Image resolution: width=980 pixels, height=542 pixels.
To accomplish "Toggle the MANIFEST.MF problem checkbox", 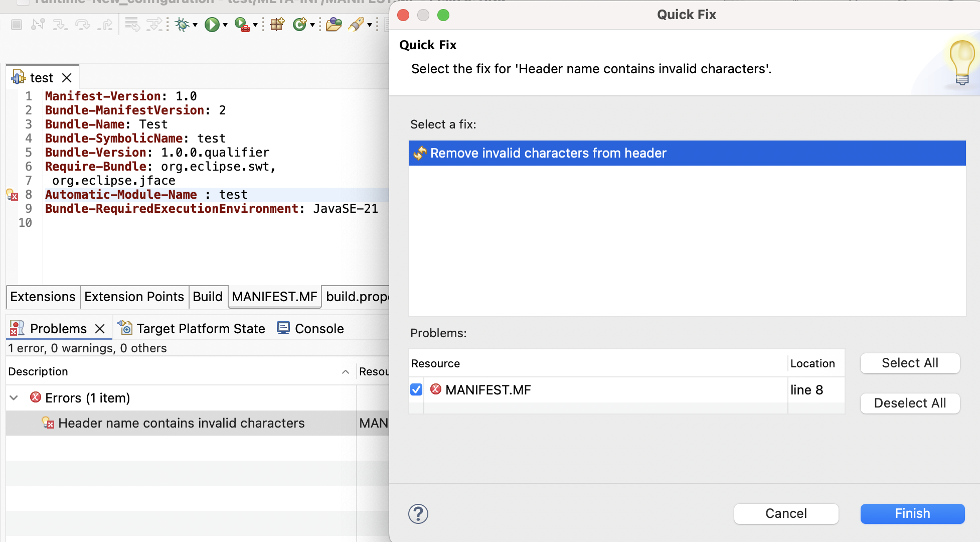I will (416, 389).
